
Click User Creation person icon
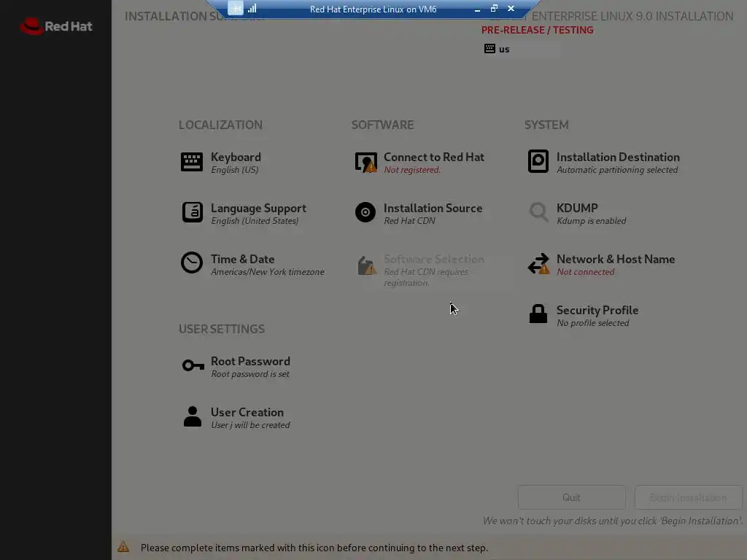coord(193,416)
